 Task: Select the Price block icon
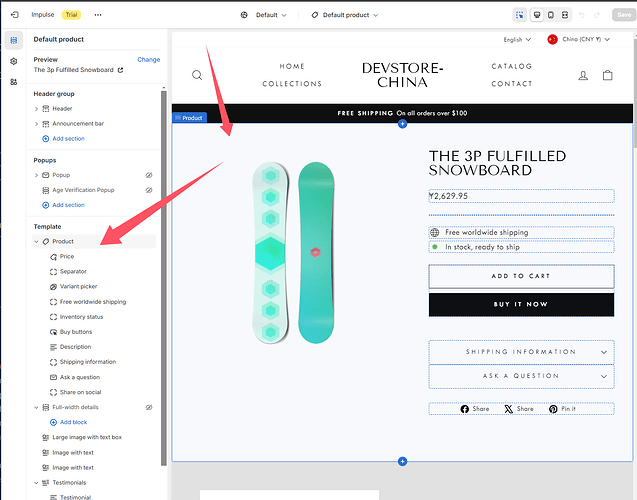tap(53, 257)
